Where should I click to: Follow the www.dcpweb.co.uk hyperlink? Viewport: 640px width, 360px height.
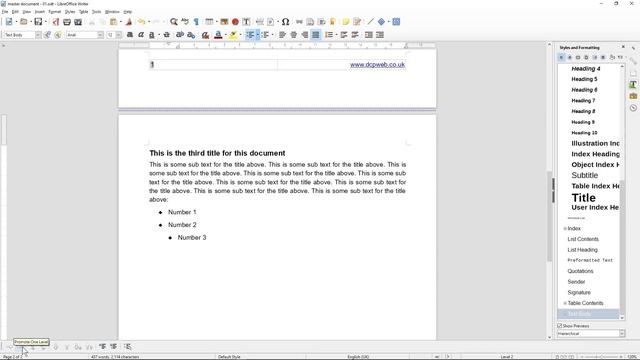click(377, 64)
